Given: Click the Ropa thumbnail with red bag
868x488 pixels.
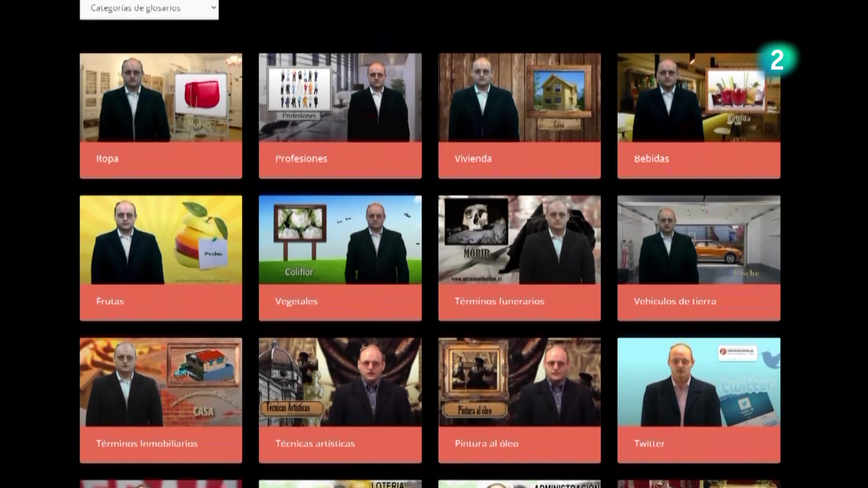Looking at the screenshot, I should (161, 98).
